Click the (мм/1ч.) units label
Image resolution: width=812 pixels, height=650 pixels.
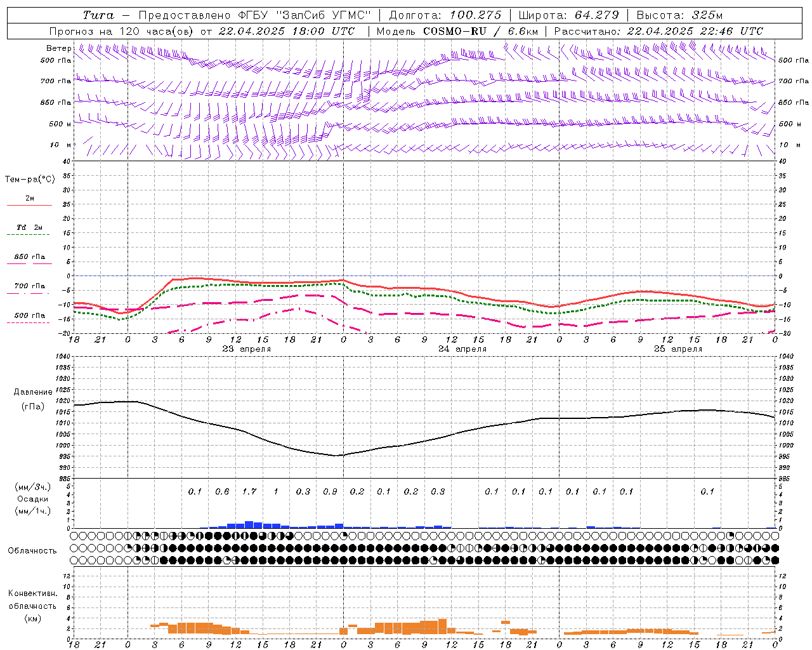pos(33,511)
